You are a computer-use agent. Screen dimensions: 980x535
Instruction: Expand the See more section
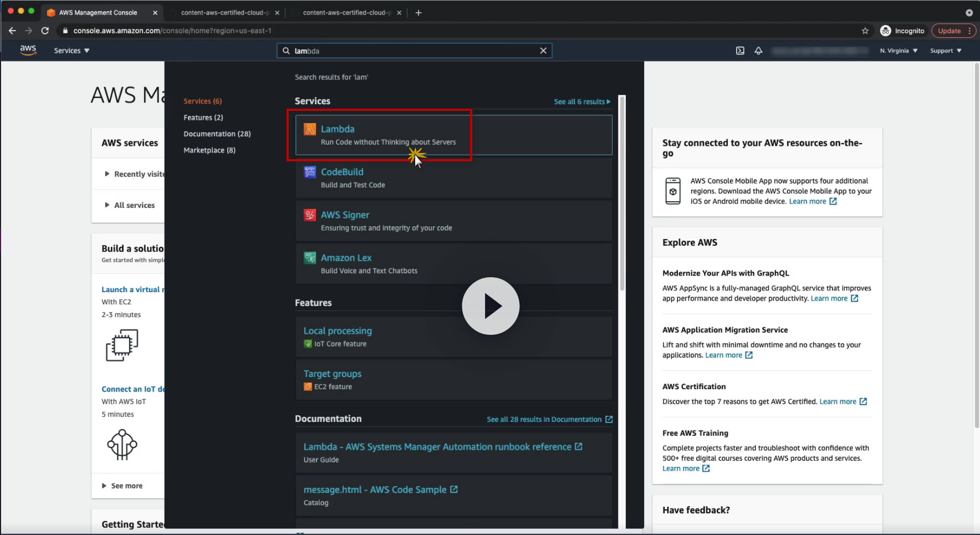pyautogui.click(x=122, y=486)
